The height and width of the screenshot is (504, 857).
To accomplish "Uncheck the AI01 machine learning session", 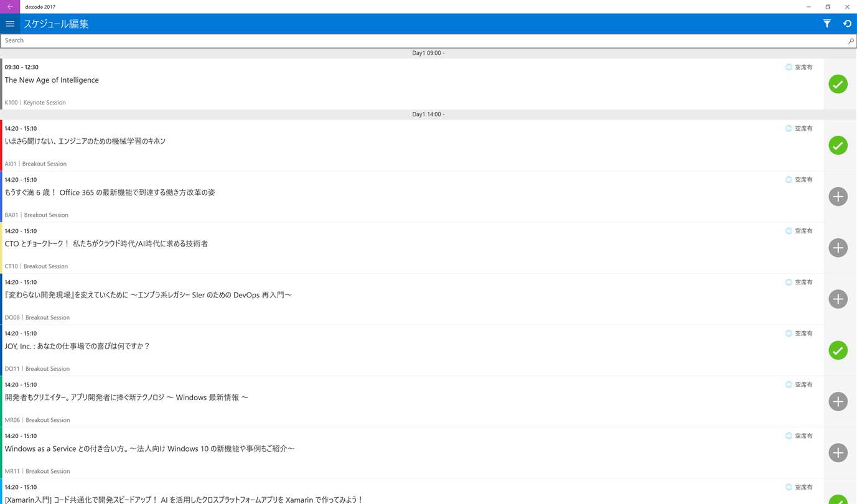I will click(838, 146).
